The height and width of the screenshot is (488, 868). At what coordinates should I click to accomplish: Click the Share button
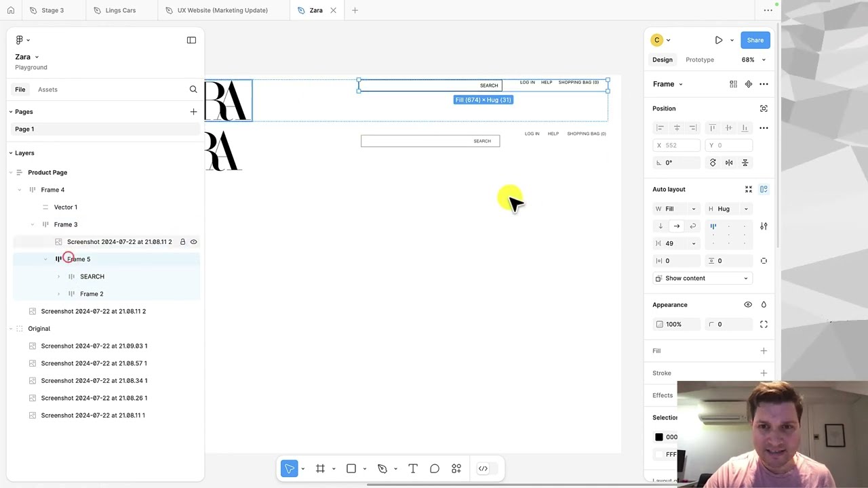tap(755, 40)
